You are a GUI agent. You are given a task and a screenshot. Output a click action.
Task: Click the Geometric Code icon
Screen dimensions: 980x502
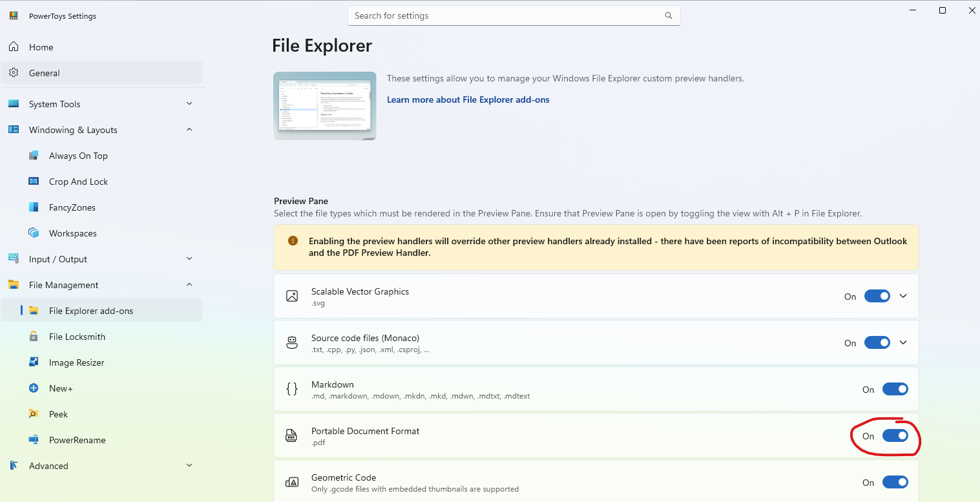tap(292, 483)
